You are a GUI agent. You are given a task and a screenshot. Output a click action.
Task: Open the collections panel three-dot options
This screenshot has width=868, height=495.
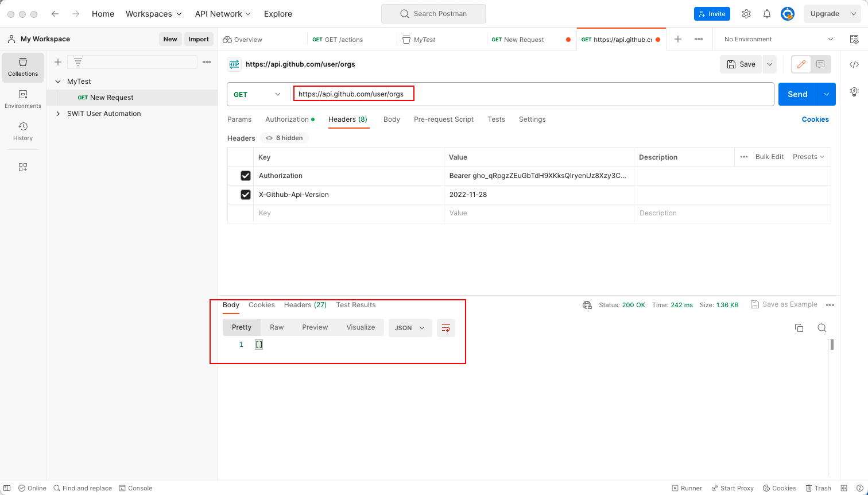coord(207,62)
